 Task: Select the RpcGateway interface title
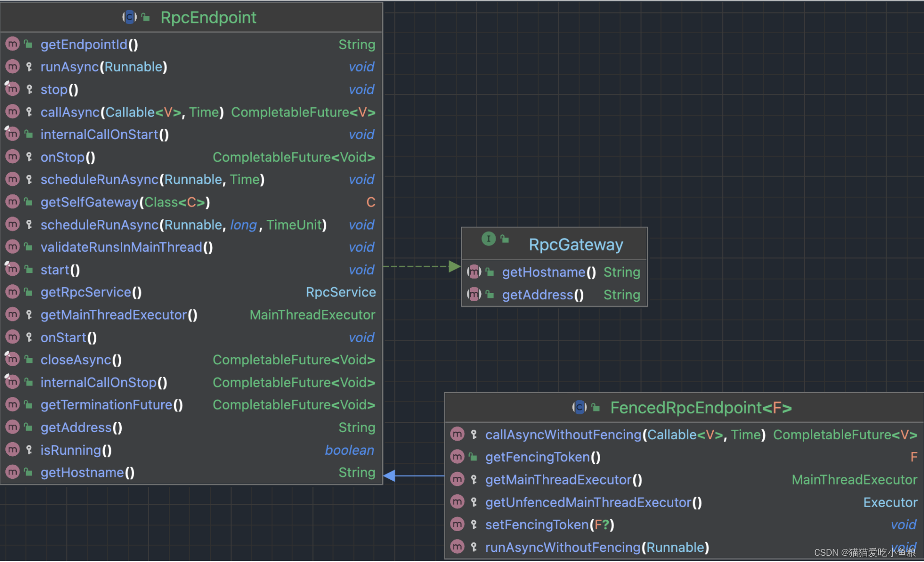click(x=576, y=244)
